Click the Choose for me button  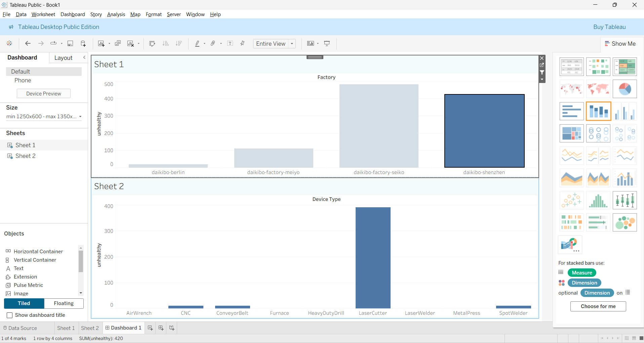coord(598,306)
